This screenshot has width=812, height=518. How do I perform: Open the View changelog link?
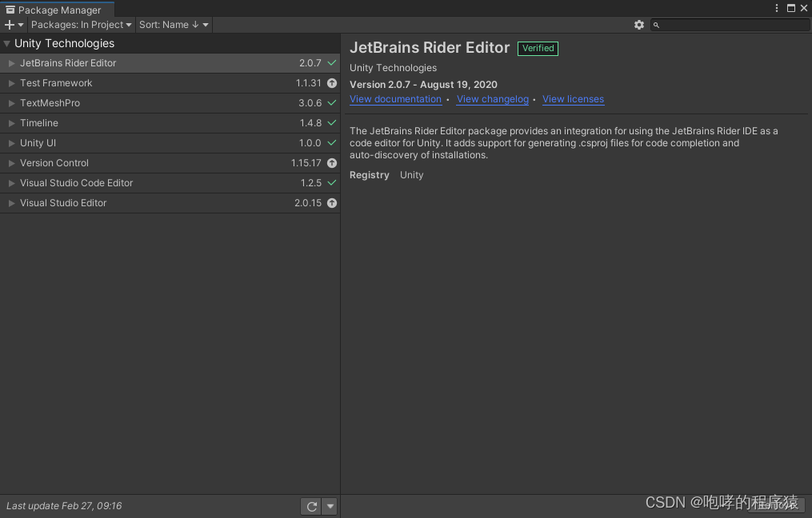[493, 99]
